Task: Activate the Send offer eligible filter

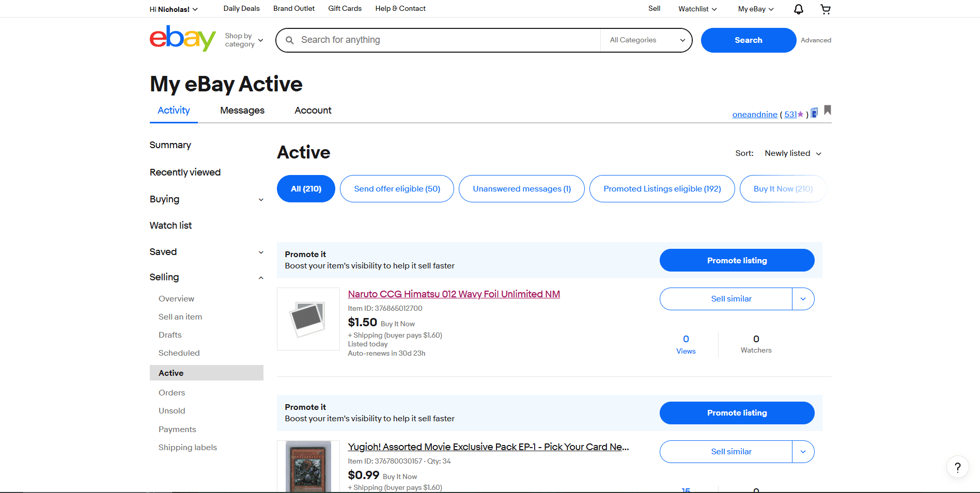Action: (x=397, y=188)
